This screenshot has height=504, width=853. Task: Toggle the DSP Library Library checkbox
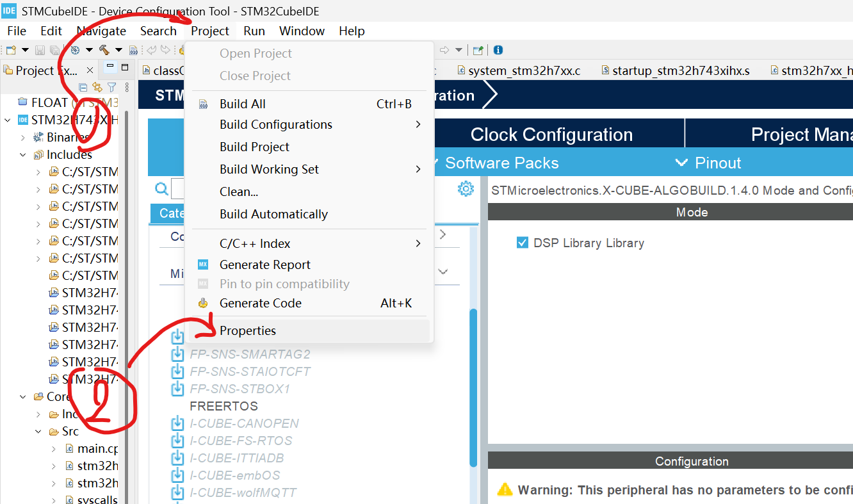[x=523, y=243]
